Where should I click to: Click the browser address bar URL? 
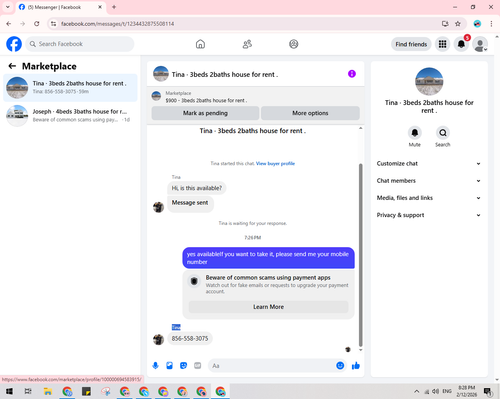coord(117,24)
